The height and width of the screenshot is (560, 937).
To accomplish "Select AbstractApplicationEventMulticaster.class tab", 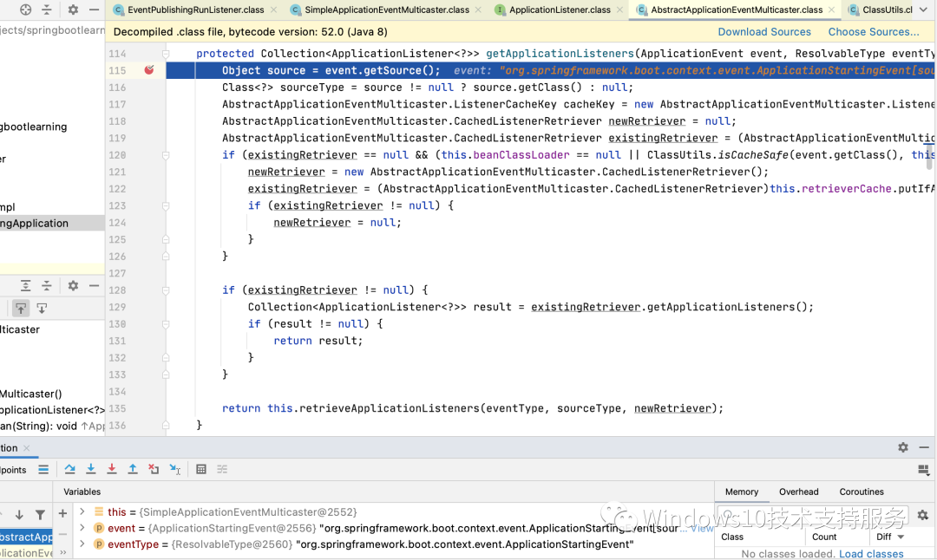I will pyautogui.click(x=737, y=10).
